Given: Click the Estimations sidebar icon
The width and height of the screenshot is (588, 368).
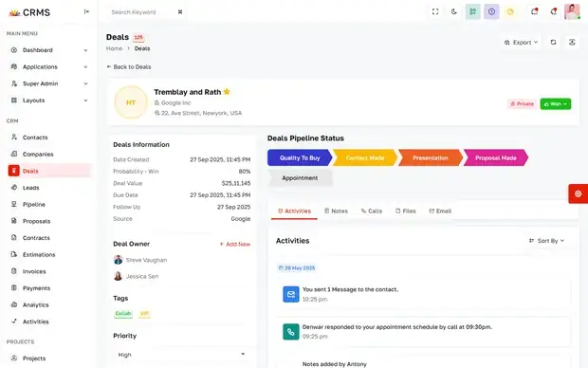Looking at the screenshot, I should (x=14, y=254).
